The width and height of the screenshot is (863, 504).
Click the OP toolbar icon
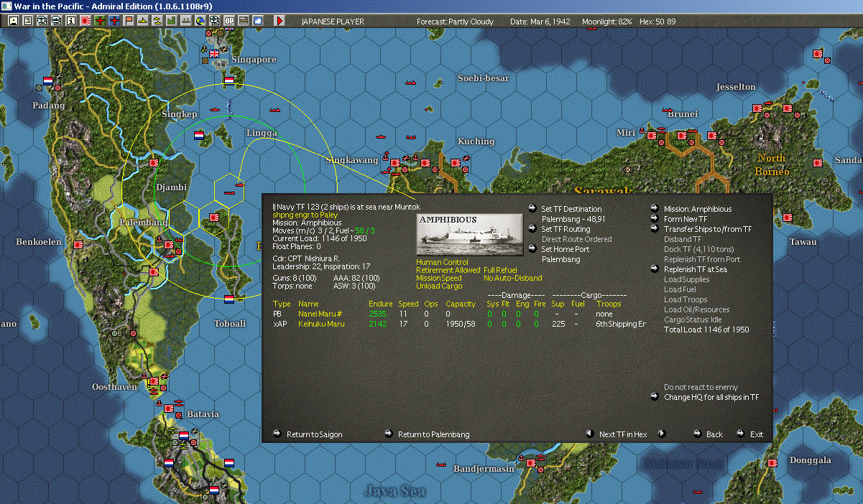tap(229, 21)
